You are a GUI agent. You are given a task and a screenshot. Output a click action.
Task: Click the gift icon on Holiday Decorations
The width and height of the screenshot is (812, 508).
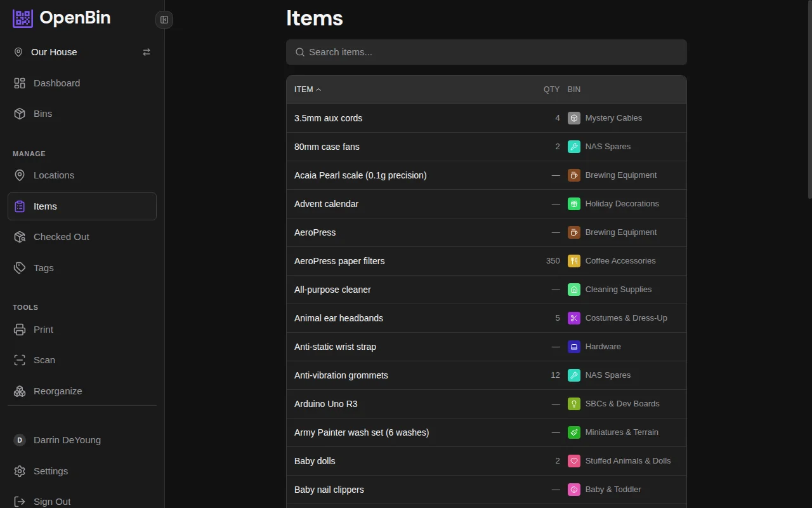tap(574, 203)
